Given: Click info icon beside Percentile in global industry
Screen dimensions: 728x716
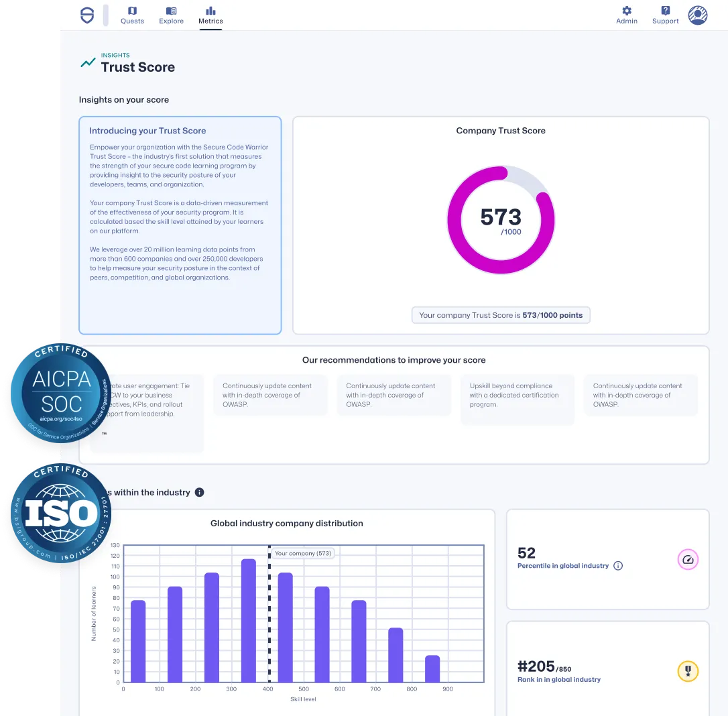Looking at the screenshot, I should (x=618, y=566).
